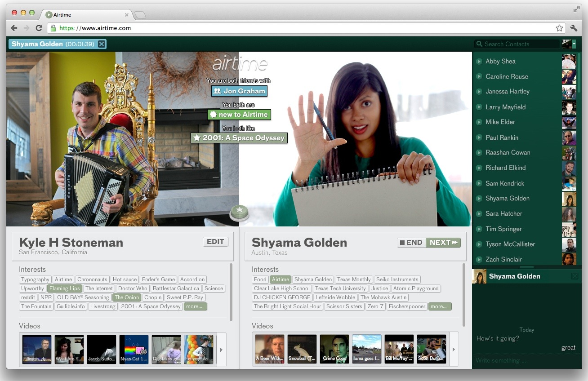Toggle the Battlestar Galactica interest tag
The image size is (588, 381).
[x=176, y=288]
